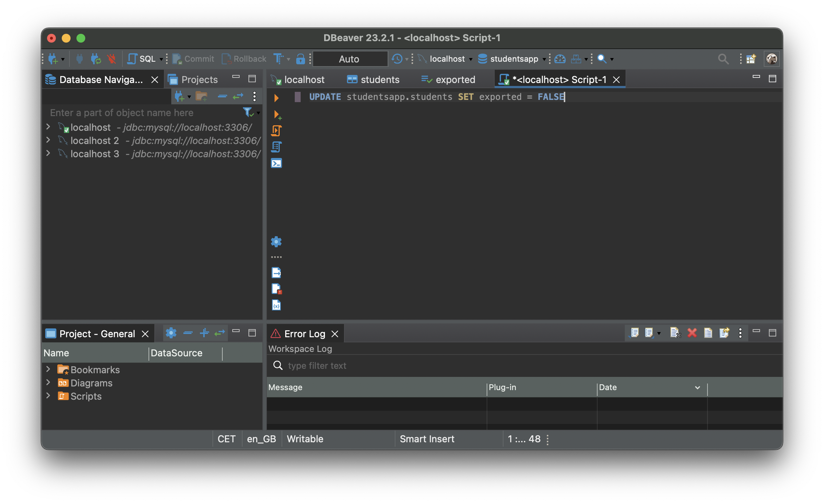
Task: Click the Rollback button
Action: (244, 59)
